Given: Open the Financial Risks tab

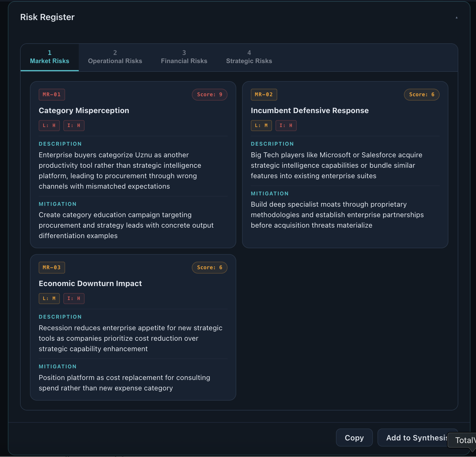Looking at the screenshot, I should (x=184, y=57).
